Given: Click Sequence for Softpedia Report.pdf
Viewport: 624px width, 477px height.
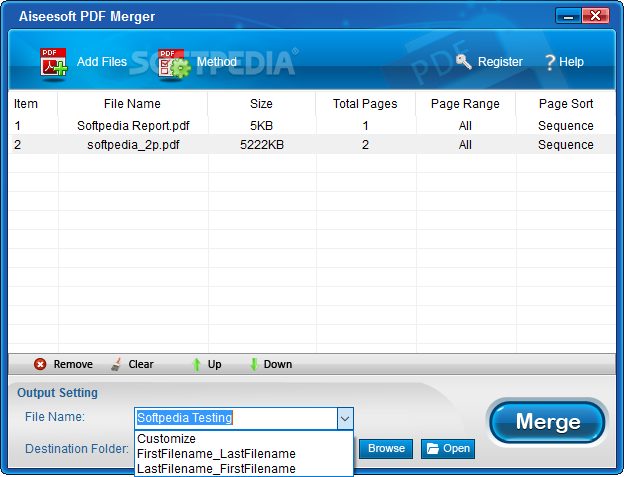Looking at the screenshot, I should 566,126.
